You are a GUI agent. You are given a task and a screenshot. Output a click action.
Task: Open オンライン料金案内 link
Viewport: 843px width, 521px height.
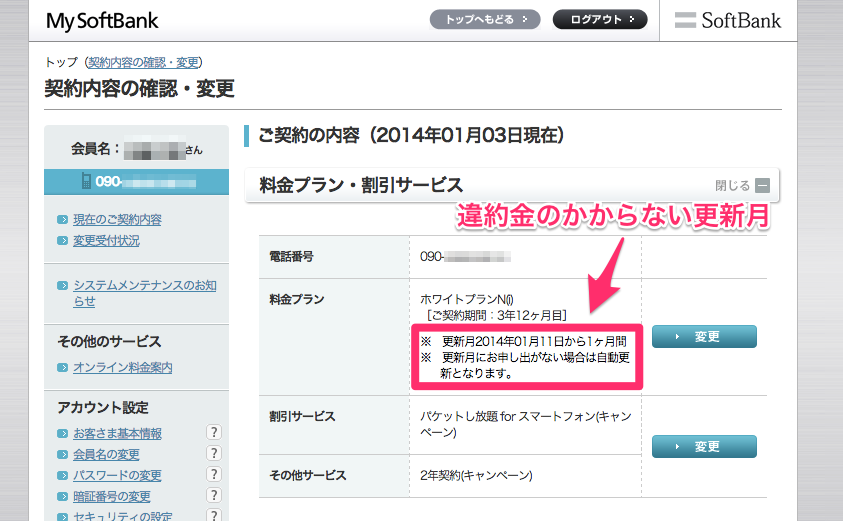[x=123, y=367]
